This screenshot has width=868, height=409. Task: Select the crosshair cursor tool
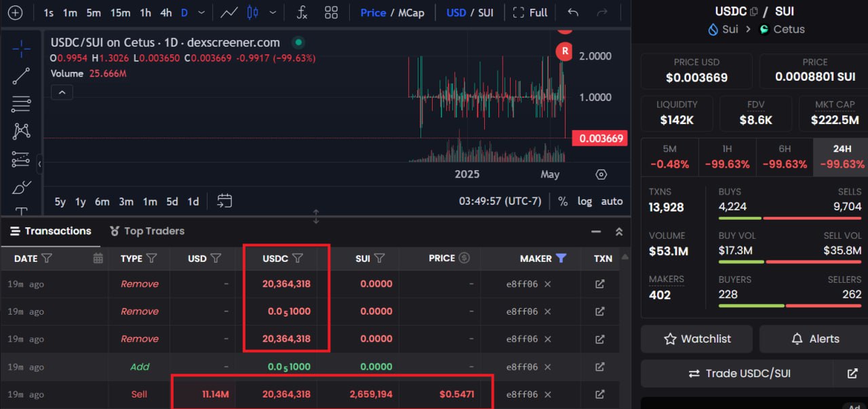click(21, 48)
